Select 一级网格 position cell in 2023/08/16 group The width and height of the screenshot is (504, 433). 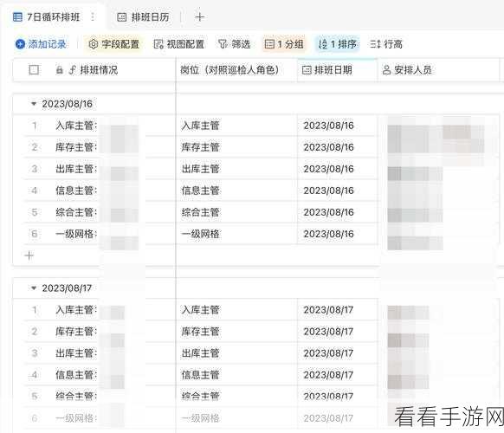click(236, 234)
